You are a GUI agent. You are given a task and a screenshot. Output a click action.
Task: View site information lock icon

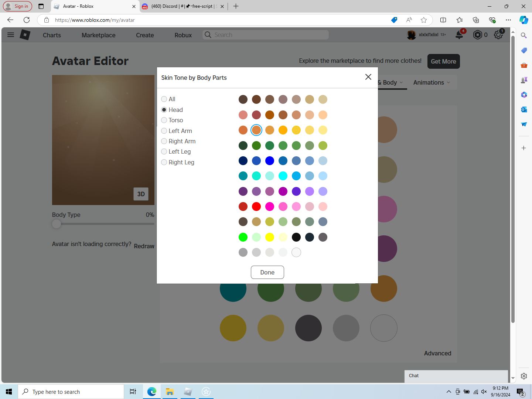[x=47, y=20]
